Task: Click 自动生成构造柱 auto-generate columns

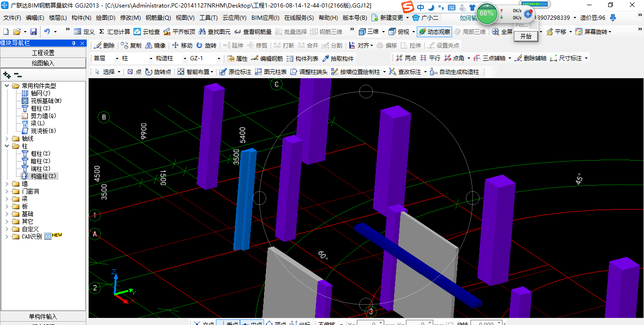Action: (x=454, y=72)
